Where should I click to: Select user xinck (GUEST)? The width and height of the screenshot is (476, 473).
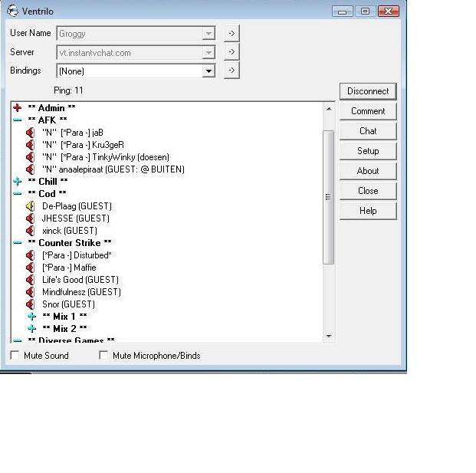(70, 231)
